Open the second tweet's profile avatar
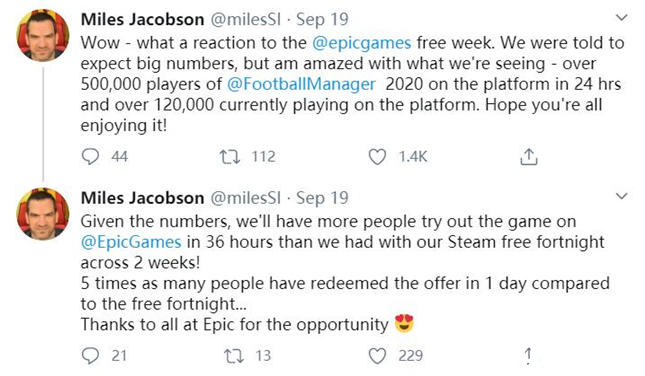The image size is (645, 376). point(43,214)
